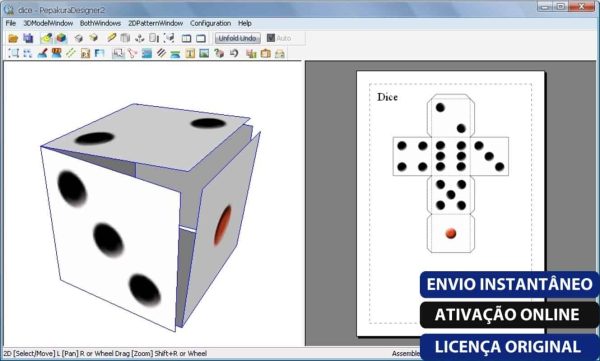600x361 pixels.
Task: Click the yellow highlighter toolbar icon
Action: (x=46, y=38)
